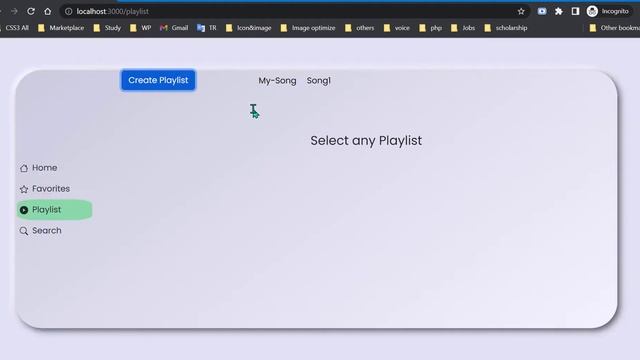
Task: Open the Icon&image bookmark folder
Action: tap(249, 28)
